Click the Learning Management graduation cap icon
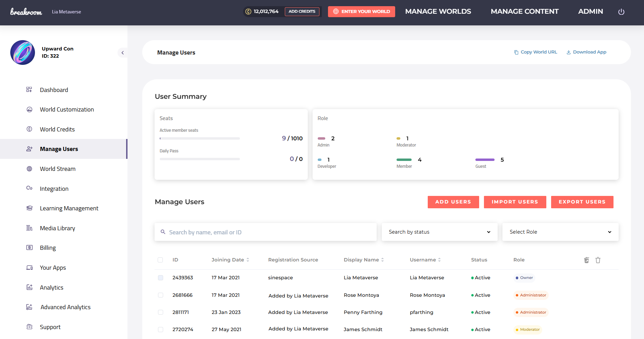 tap(29, 208)
